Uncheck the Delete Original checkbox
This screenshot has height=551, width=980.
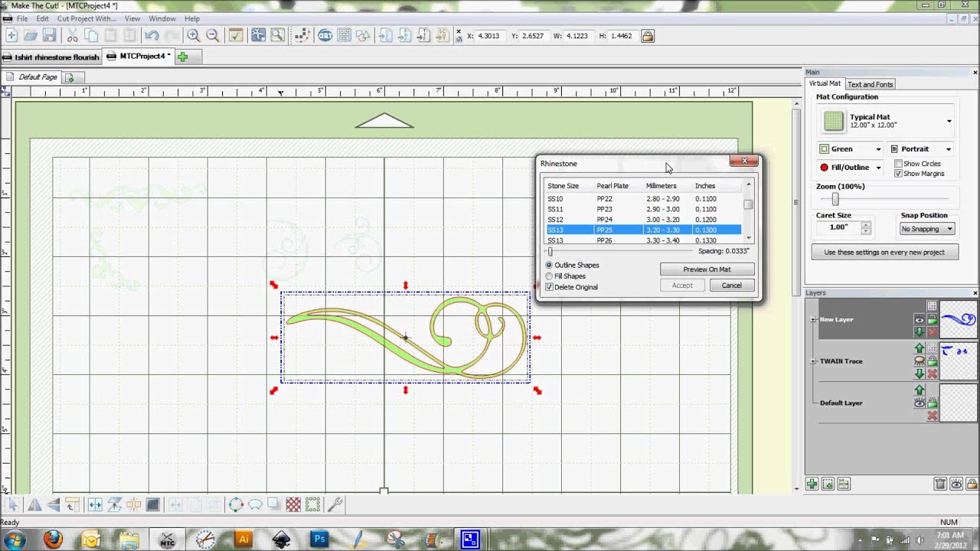pos(549,287)
